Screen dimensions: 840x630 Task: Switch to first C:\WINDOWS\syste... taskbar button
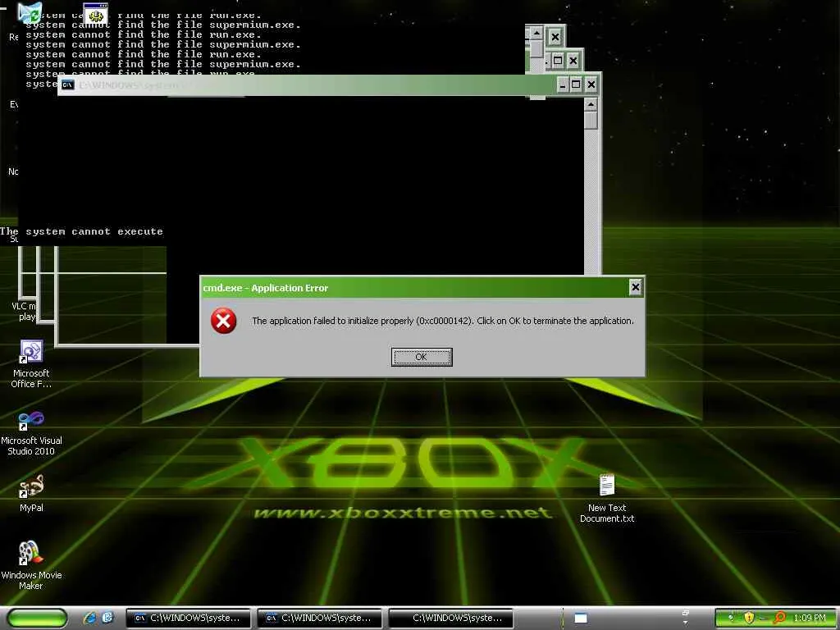click(x=188, y=619)
